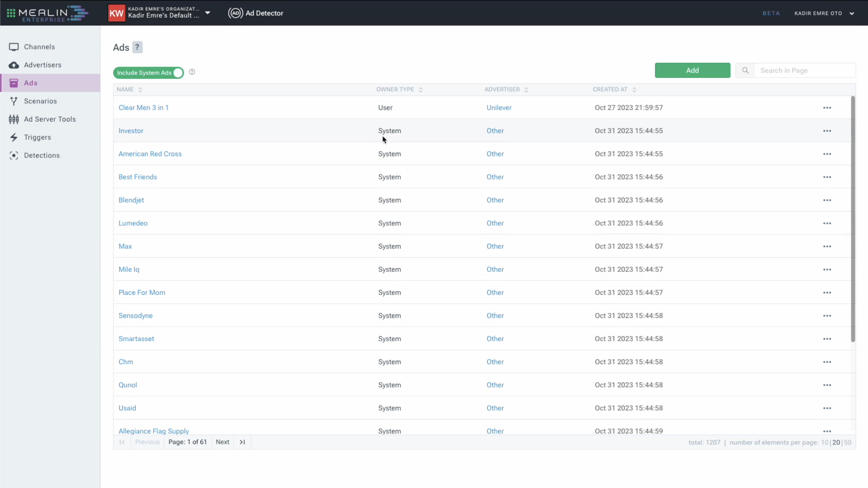
Task: Open the Clear Men 3 in 1 ad
Action: click(144, 108)
